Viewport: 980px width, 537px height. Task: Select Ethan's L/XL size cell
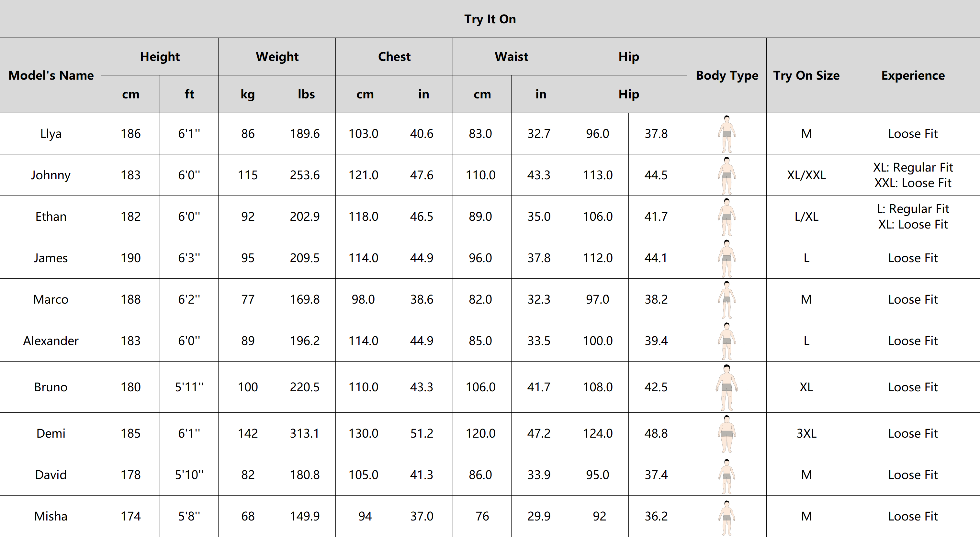tap(806, 217)
